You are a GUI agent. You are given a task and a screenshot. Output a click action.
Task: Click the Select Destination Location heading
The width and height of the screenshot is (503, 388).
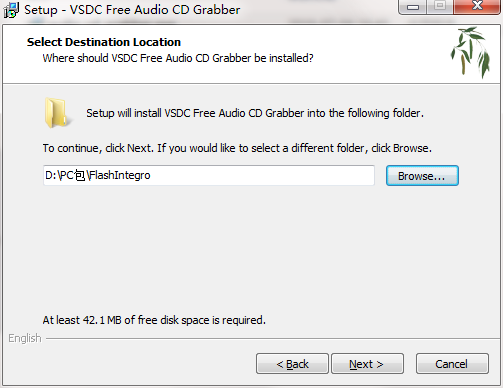(104, 42)
